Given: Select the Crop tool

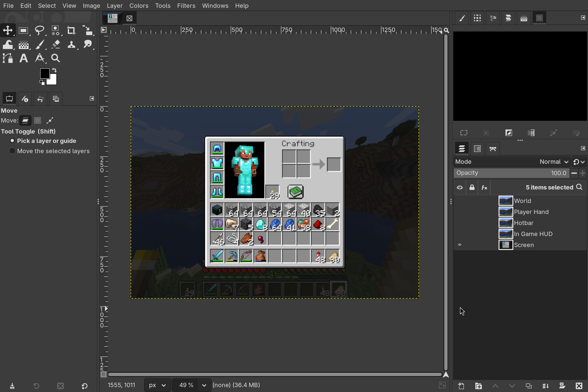Looking at the screenshot, I should (71, 30).
